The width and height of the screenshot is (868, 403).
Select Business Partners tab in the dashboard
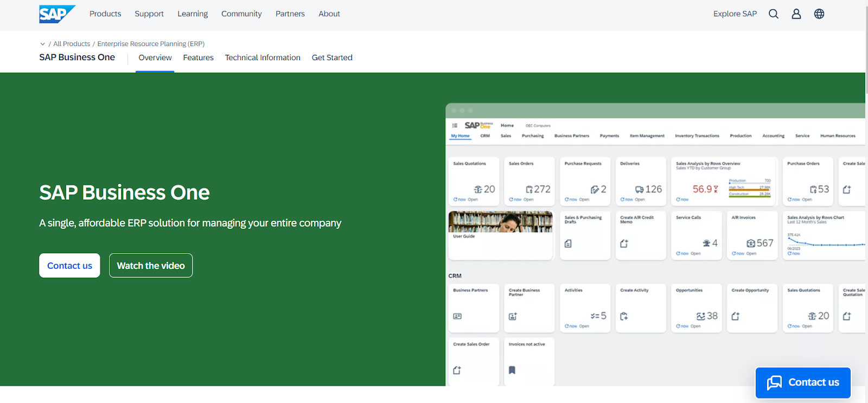pyautogui.click(x=572, y=136)
